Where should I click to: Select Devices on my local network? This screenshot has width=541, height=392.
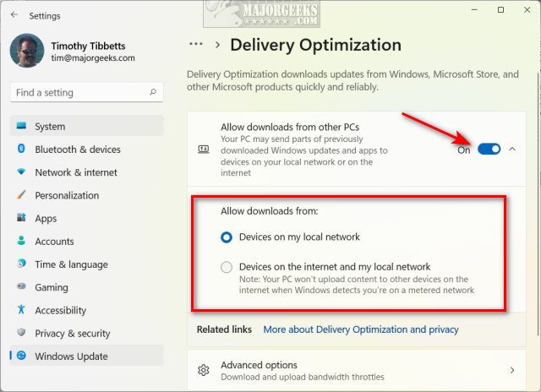coord(227,237)
